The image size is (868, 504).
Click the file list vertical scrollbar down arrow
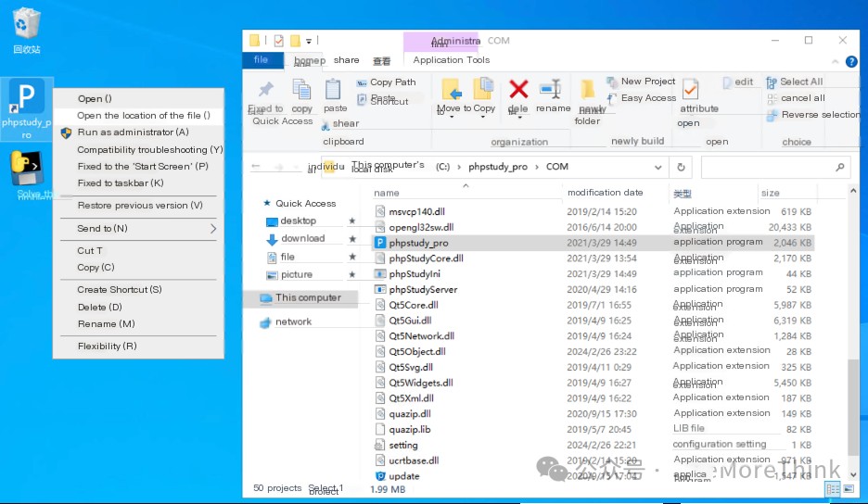(x=853, y=474)
